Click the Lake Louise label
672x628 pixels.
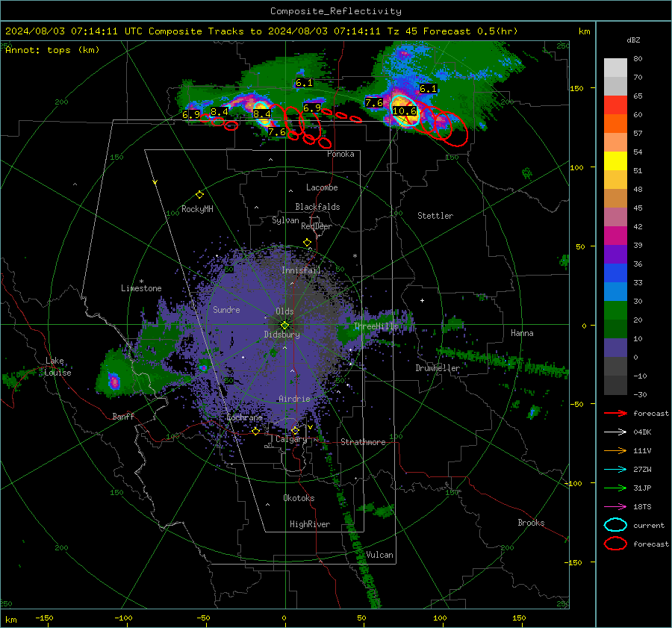pos(57,367)
